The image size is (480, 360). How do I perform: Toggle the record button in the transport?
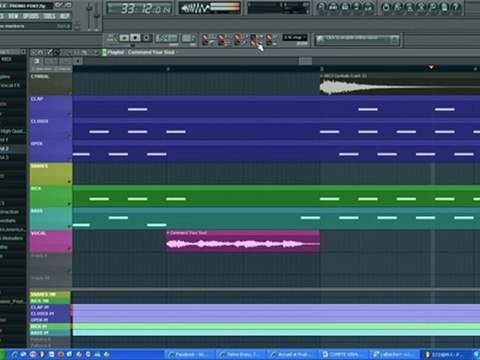(146, 38)
